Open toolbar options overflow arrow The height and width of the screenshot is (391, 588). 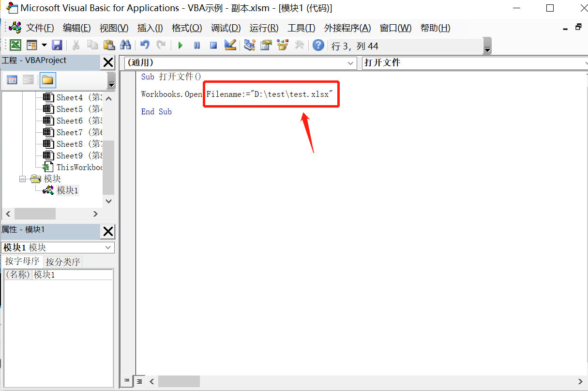point(487,46)
